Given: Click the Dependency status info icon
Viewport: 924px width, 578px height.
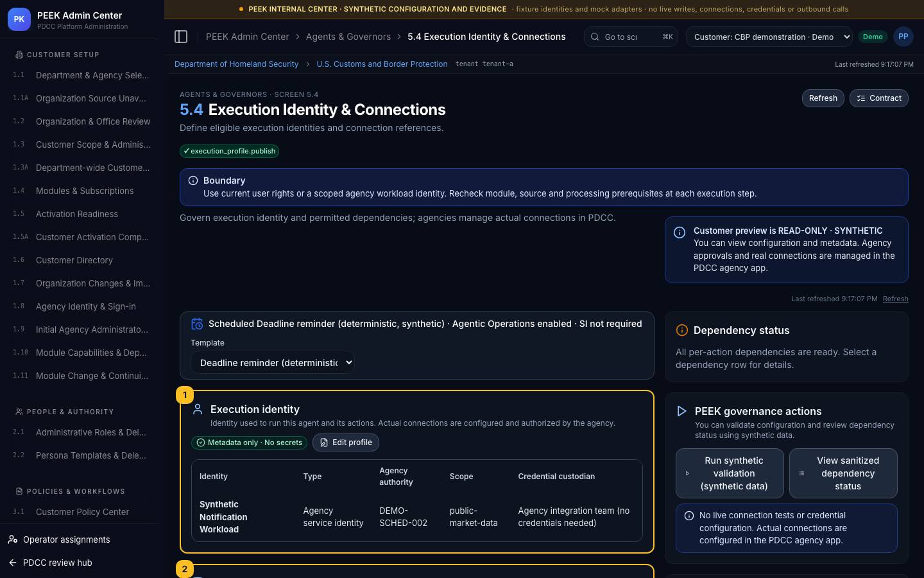Looking at the screenshot, I should click(682, 330).
